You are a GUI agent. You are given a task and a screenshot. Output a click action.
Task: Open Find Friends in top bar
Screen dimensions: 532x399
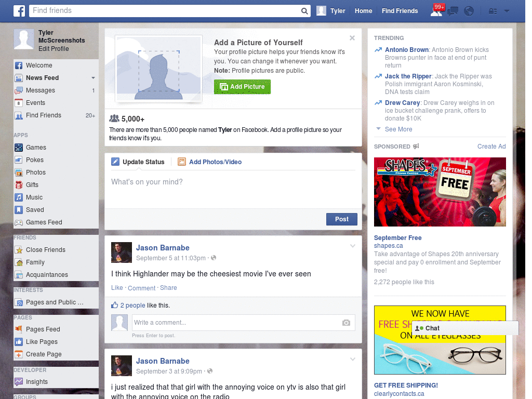(400, 11)
